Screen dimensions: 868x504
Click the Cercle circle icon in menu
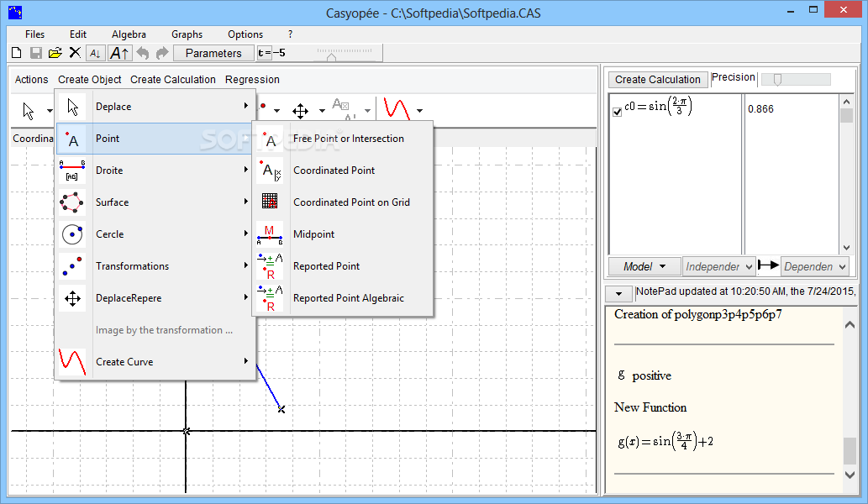click(72, 234)
